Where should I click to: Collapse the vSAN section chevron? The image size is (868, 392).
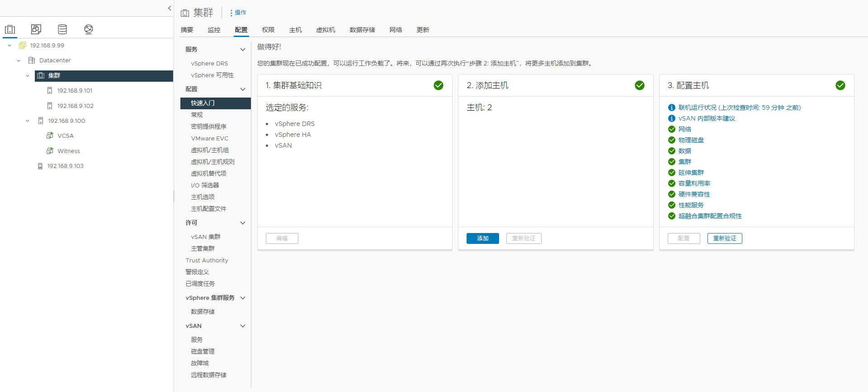[x=243, y=326]
